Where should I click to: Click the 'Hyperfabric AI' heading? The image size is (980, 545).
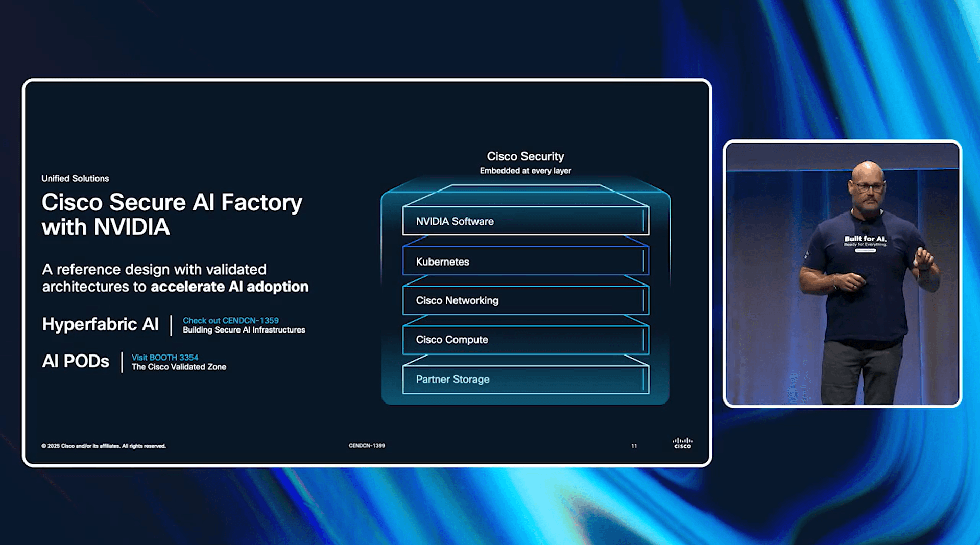click(x=100, y=324)
